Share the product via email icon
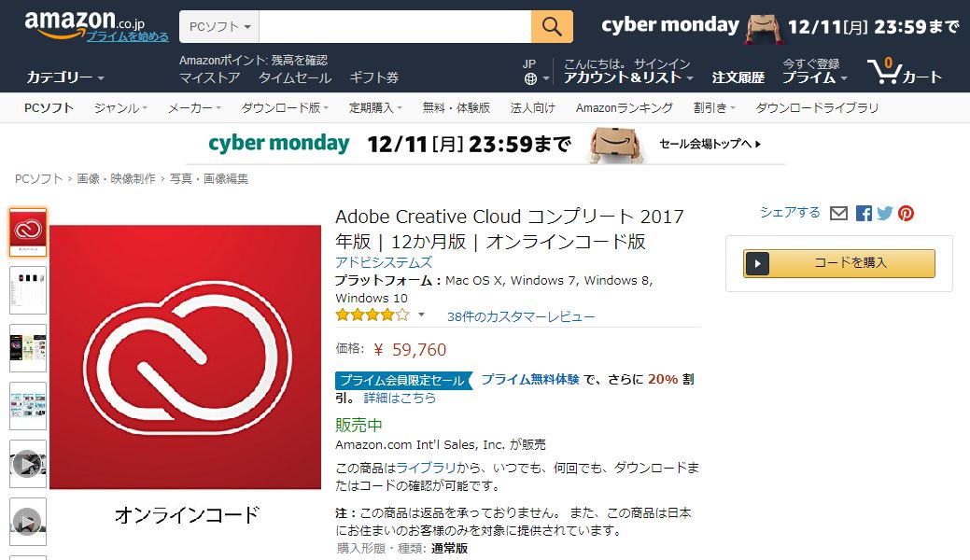The height and width of the screenshot is (560, 970). click(x=837, y=213)
